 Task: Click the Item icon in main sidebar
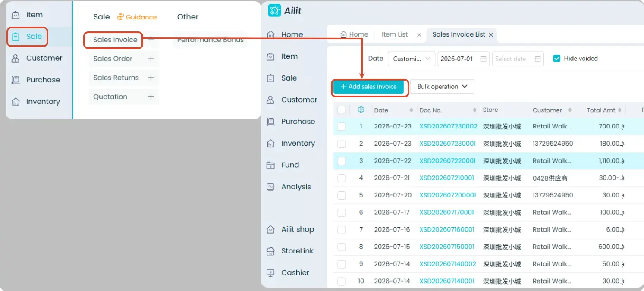(x=270, y=56)
